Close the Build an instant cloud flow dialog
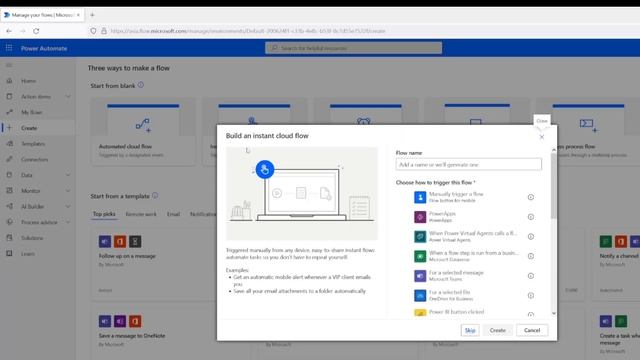The width and height of the screenshot is (640, 360). 542,137
